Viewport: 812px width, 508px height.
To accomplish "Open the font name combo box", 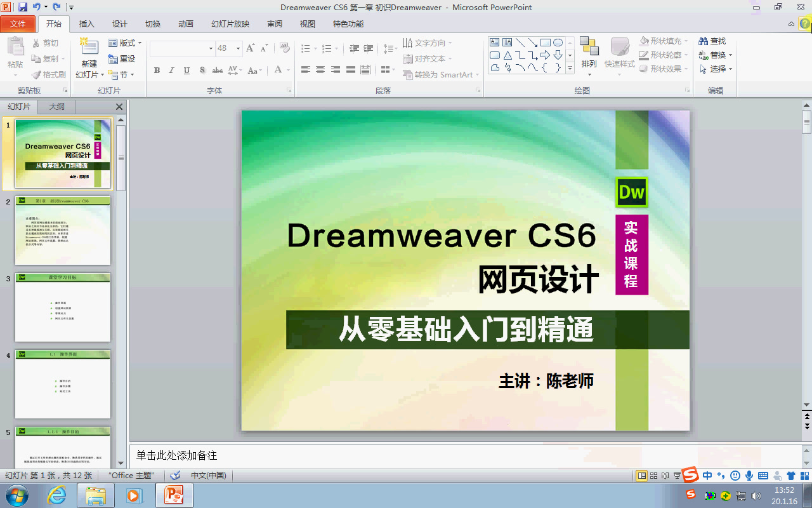I will [x=183, y=48].
